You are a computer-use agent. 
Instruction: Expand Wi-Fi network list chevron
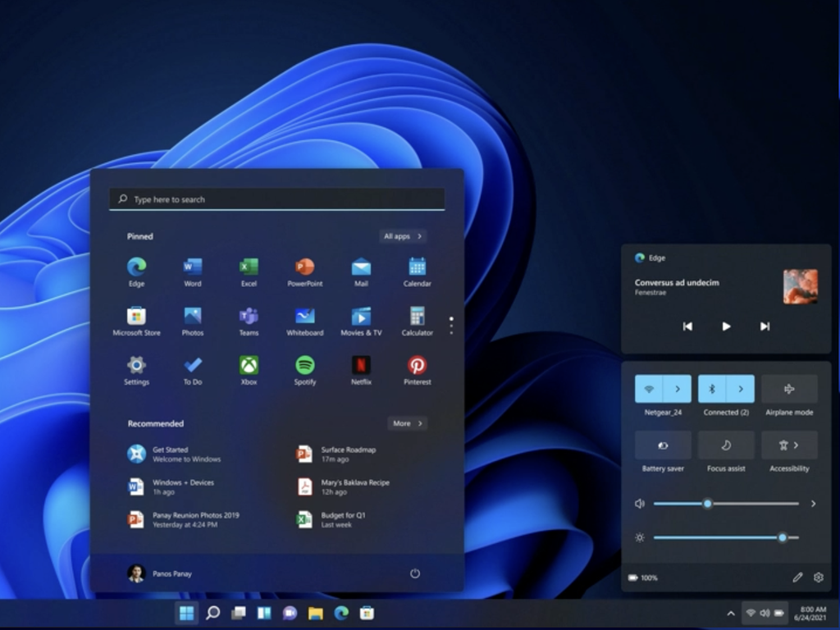point(677,389)
